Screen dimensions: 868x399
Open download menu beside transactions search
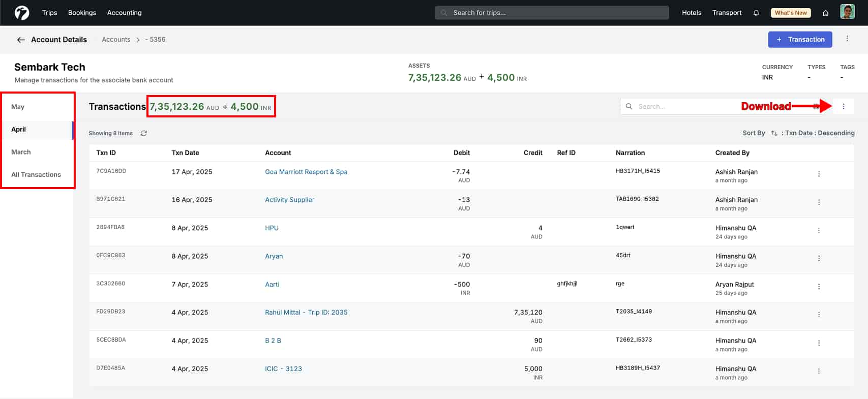pyautogui.click(x=844, y=106)
